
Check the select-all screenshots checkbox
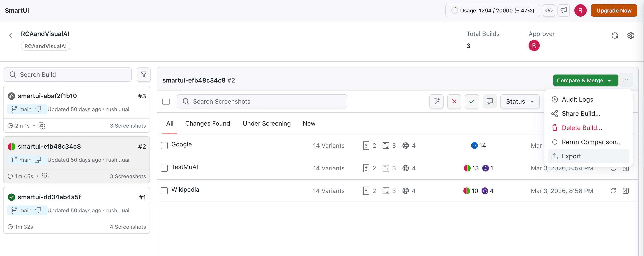166,102
